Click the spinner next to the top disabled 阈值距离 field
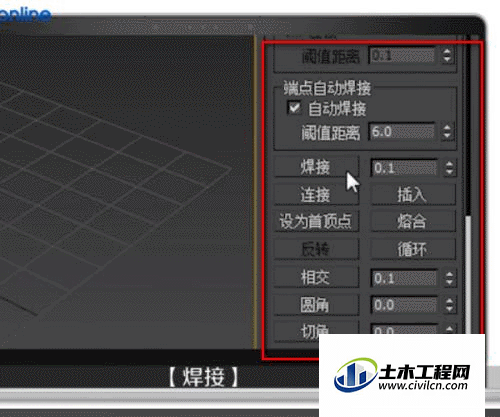The height and width of the screenshot is (417, 500). click(x=447, y=55)
